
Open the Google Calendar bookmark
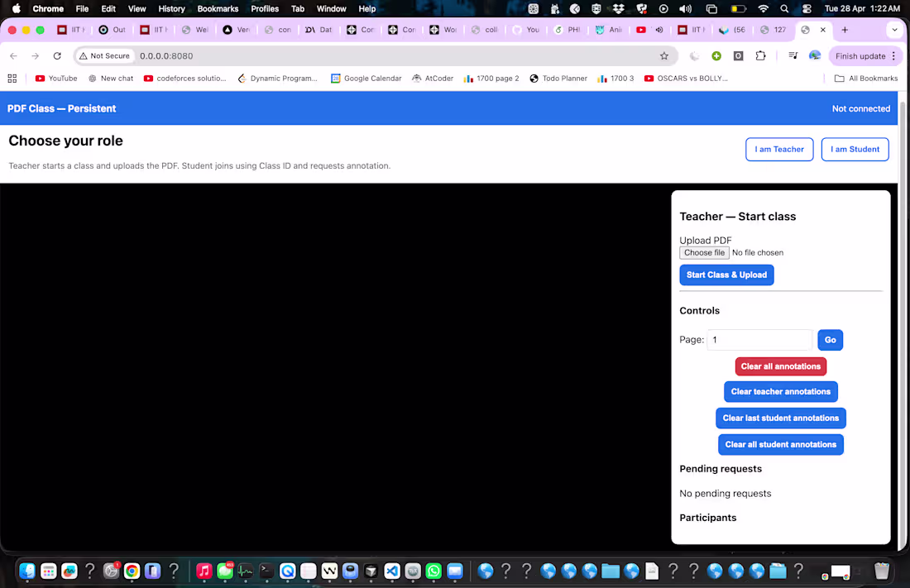[366, 79]
